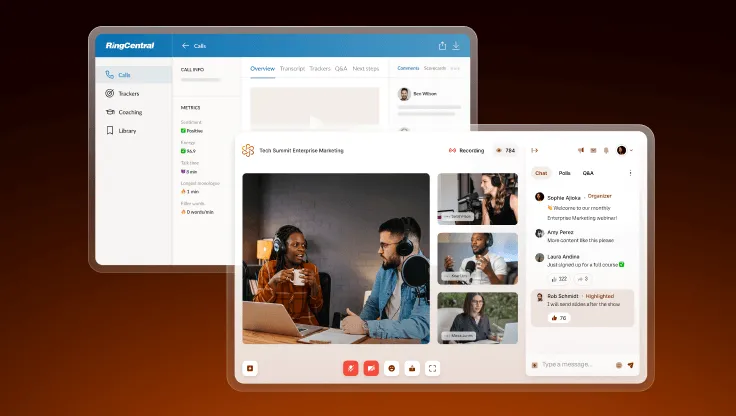
Task: Open the profile avatar dropdown
Action: tap(625, 150)
